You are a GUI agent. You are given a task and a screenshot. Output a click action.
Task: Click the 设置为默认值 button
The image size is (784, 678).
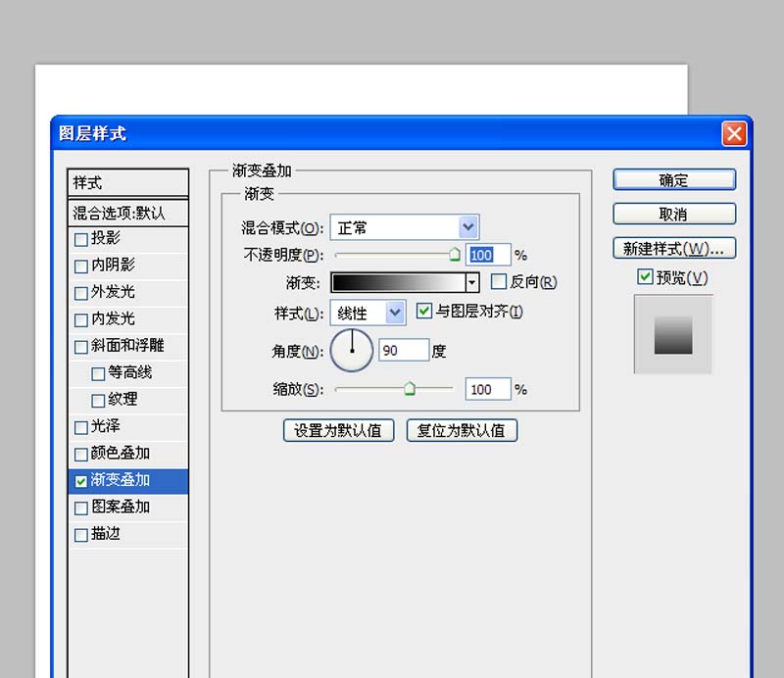point(338,430)
